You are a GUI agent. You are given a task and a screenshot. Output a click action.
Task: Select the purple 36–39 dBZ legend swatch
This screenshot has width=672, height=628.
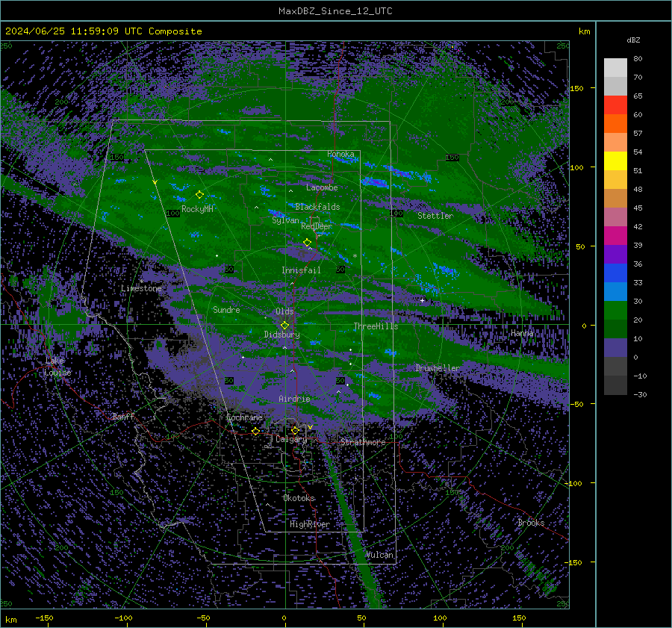(615, 255)
